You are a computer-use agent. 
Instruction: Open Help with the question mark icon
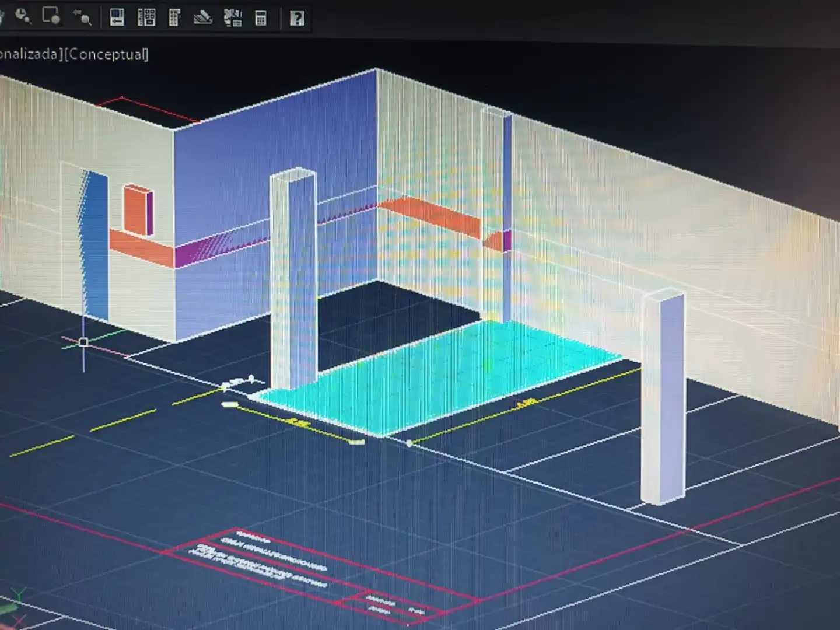[x=297, y=18]
